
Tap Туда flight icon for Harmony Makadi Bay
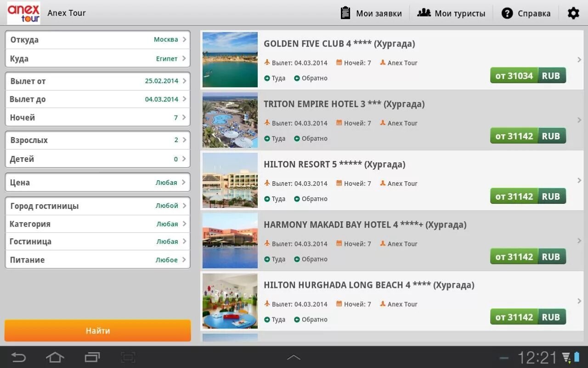click(267, 259)
